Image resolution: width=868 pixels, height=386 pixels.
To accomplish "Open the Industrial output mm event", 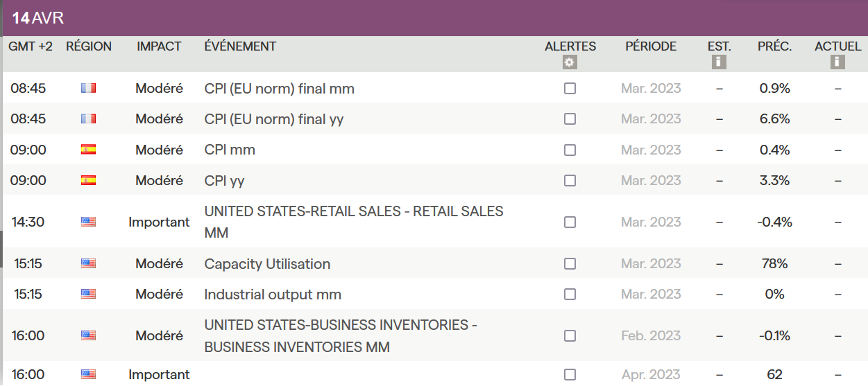I will [x=273, y=295].
